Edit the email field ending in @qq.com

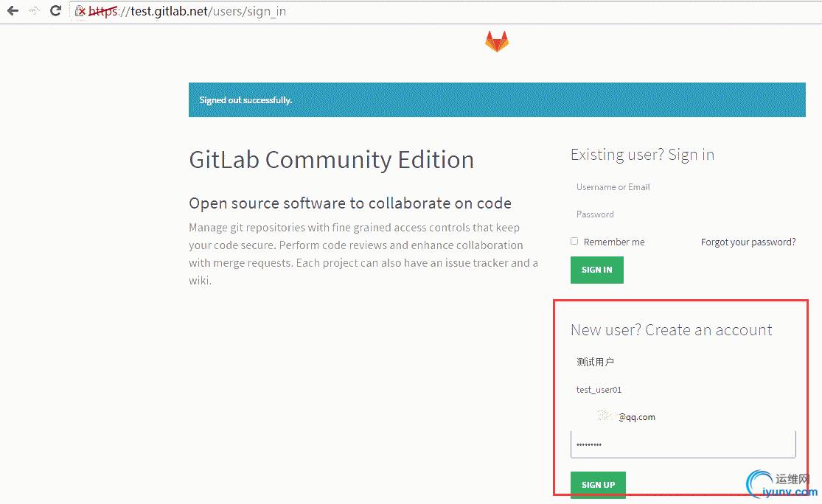[683, 417]
